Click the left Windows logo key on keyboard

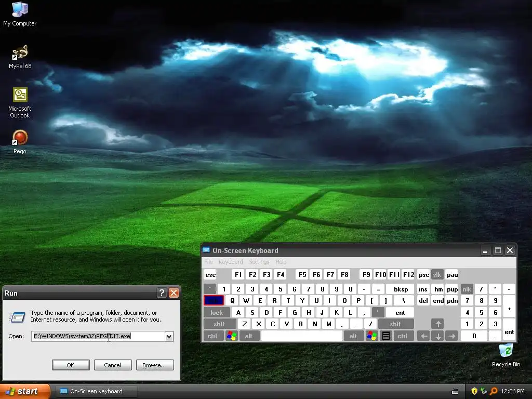pyautogui.click(x=232, y=336)
